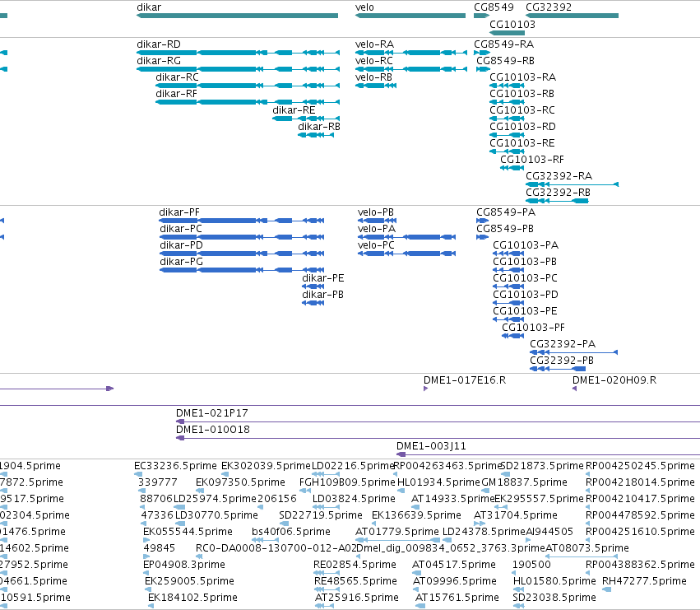Select EST AT08073.5prime
Viewport: 700px width, 610px height.
pyautogui.click(x=587, y=548)
